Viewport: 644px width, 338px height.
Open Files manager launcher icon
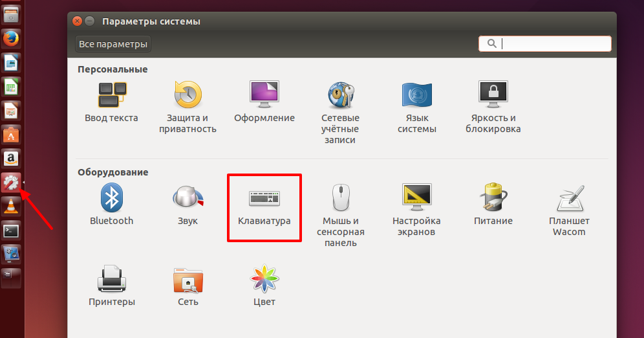tap(11, 15)
